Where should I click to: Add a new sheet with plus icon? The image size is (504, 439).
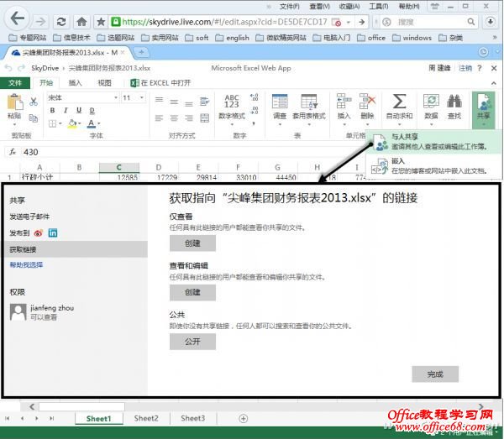pos(244,418)
